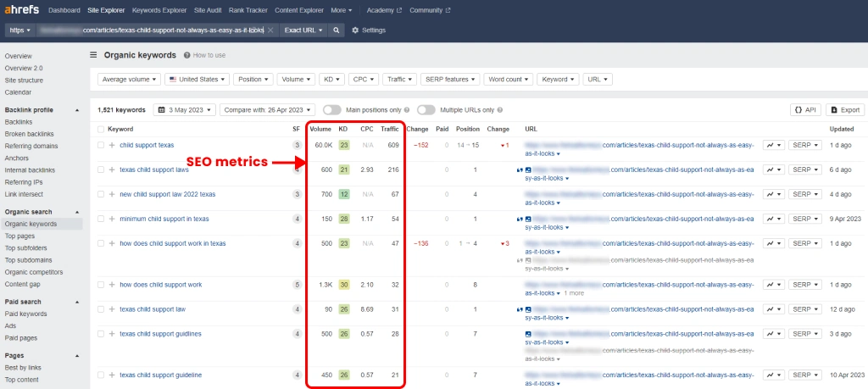Check the box for texas child support guidelines
The height and width of the screenshot is (389, 868).
coord(101,334)
